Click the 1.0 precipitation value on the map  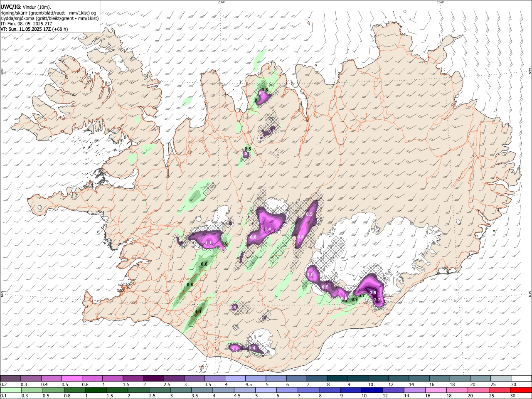pos(310,275)
